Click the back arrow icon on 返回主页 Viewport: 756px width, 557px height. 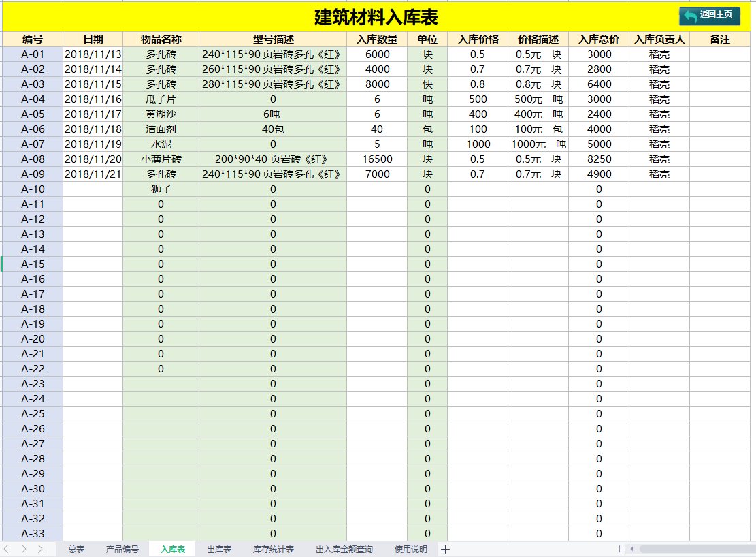coord(692,14)
